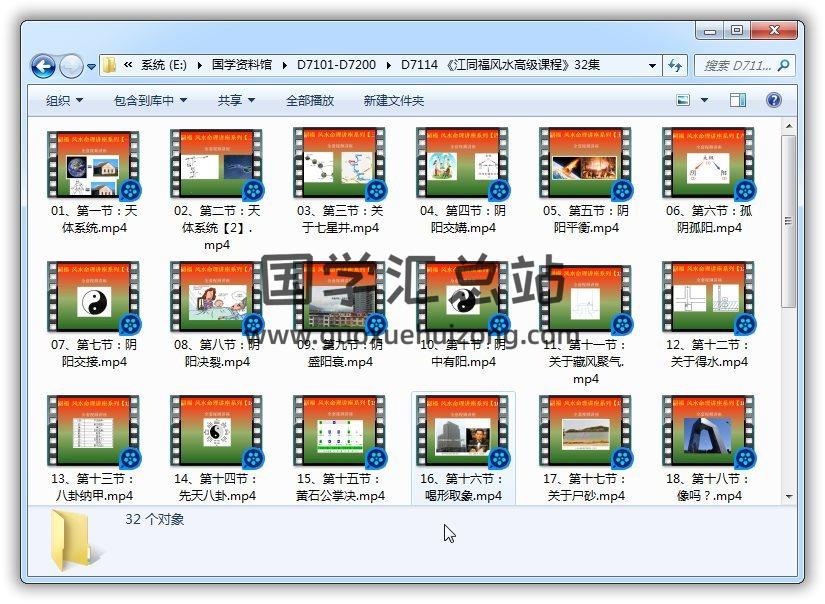Open the 组织 dropdown menu
Viewport: 825px width, 604px height.
[64, 100]
